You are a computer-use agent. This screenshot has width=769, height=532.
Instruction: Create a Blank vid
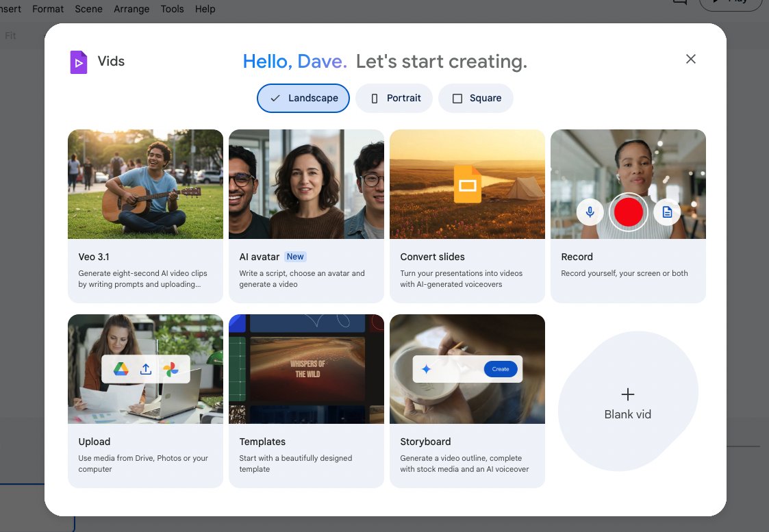(628, 401)
